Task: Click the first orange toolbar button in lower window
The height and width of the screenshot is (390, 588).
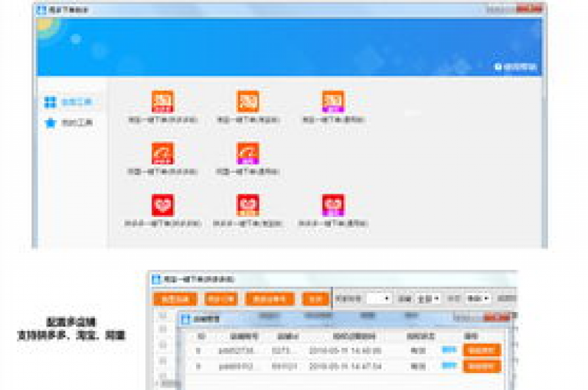Action: click(175, 299)
